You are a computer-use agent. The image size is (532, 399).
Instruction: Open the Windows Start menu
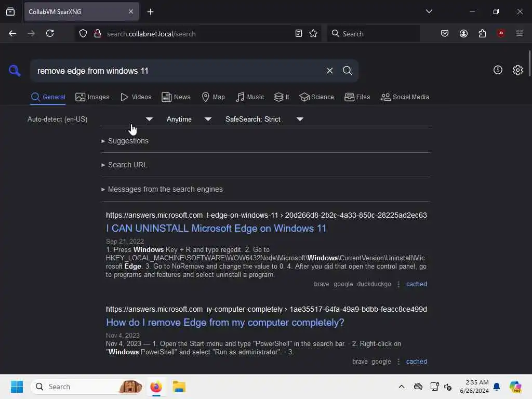click(x=17, y=387)
